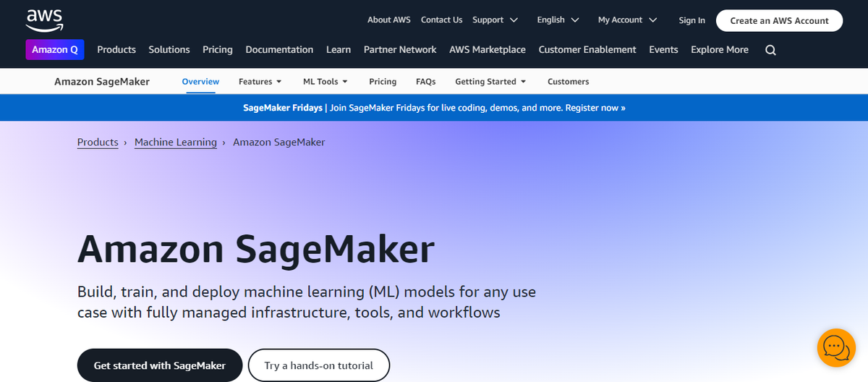Screen dimensions: 868x382
Task: Click the Amazon SageMaker subnav title
Action: pos(102,82)
